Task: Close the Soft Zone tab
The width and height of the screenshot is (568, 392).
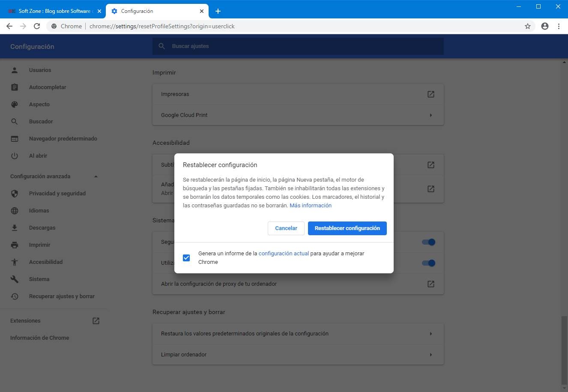Action: [99, 11]
